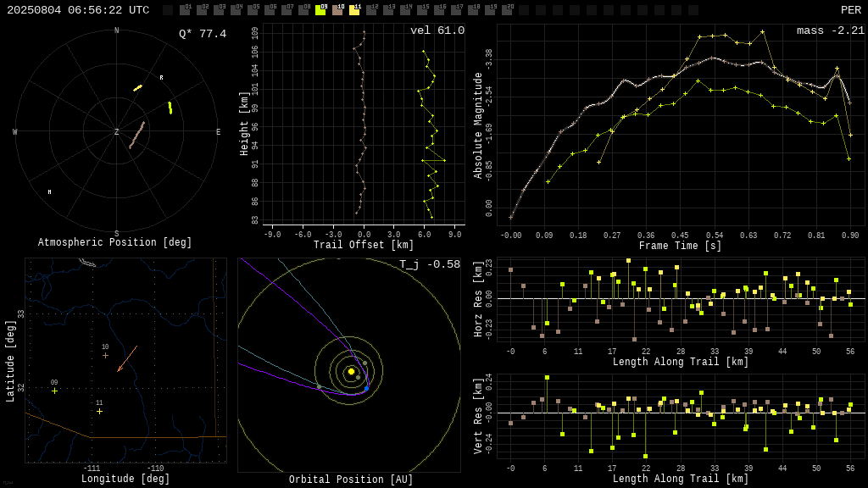Click the orange meteor track arrow on map
The width and height of the screenshot is (868, 488).
[x=127, y=359]
